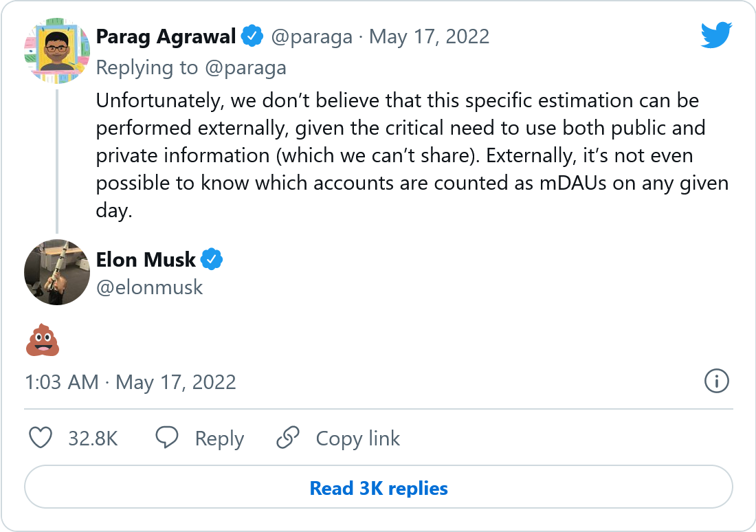756x532 pixels.
Task: Click the heart like icon
Action: point(41,438)
